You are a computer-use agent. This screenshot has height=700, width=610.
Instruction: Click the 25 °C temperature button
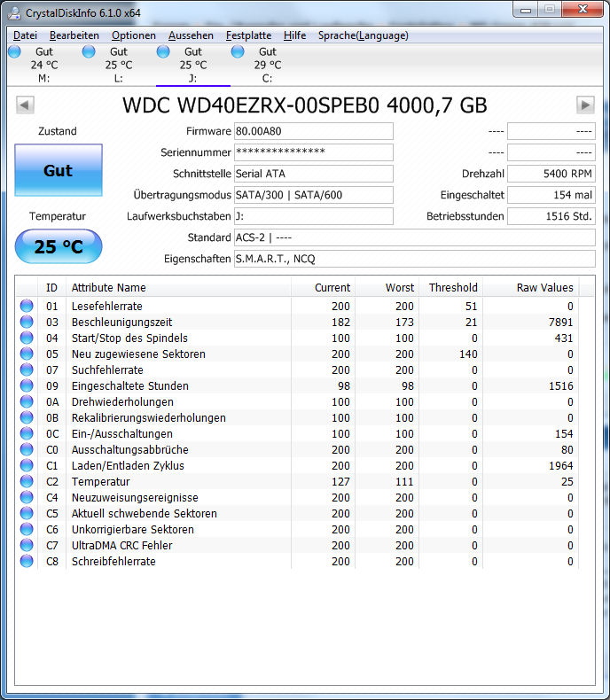[59, 246]
